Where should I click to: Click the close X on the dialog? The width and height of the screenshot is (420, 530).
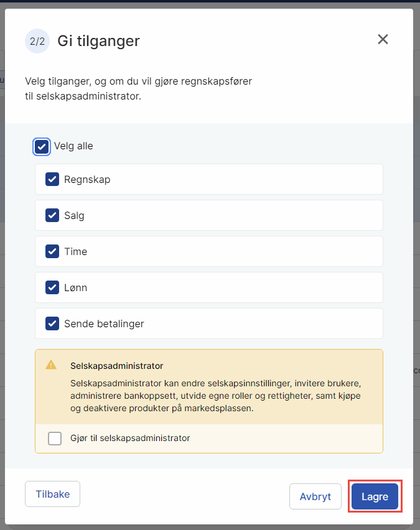pos(383,39)
